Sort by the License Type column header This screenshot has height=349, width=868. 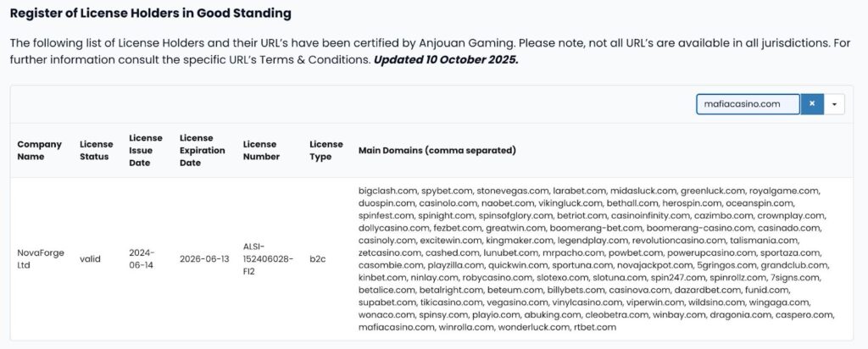(325, 150)
